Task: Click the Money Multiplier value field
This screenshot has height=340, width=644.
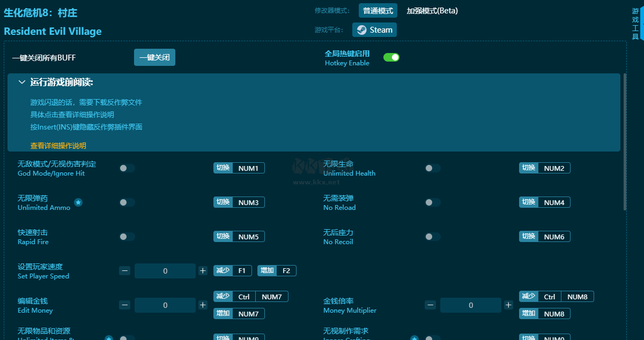Action: tap(471, 305)
